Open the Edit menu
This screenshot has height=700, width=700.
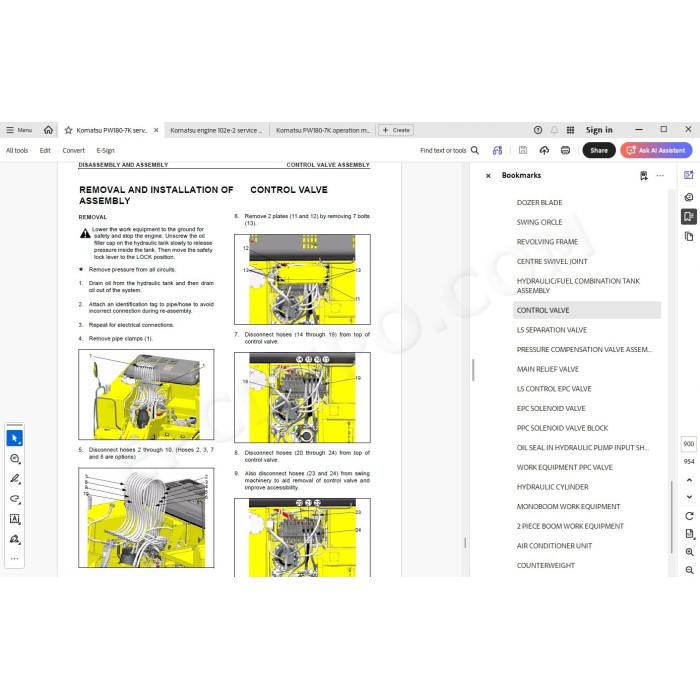coord(45,150)
